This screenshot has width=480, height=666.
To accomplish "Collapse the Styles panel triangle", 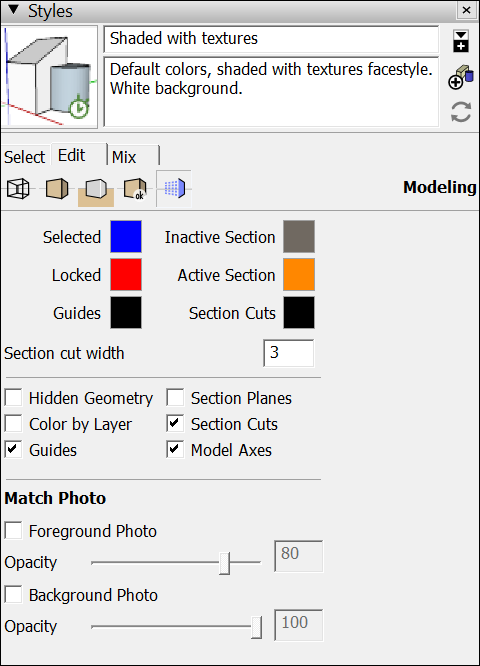I will (14, 10).
